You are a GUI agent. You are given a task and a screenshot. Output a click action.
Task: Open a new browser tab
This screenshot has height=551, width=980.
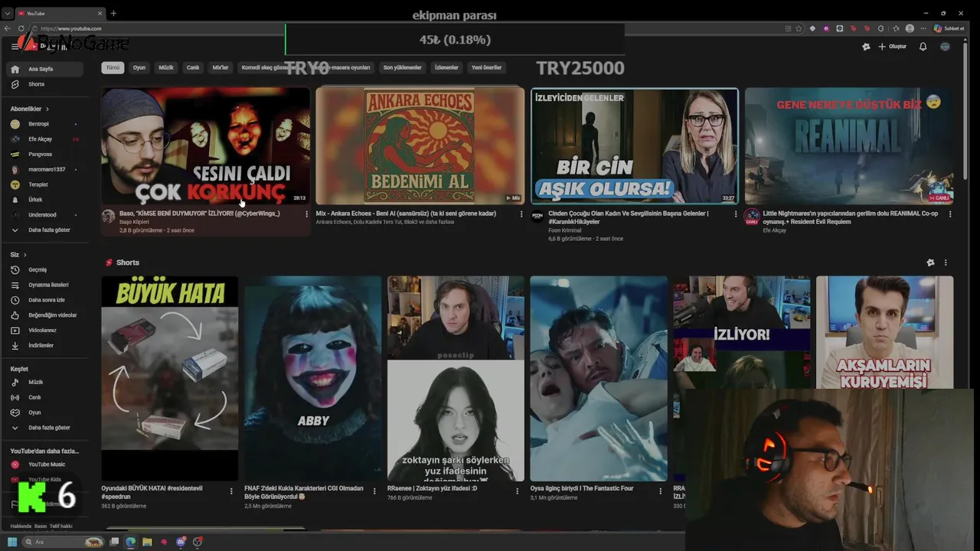pos(113,13)
